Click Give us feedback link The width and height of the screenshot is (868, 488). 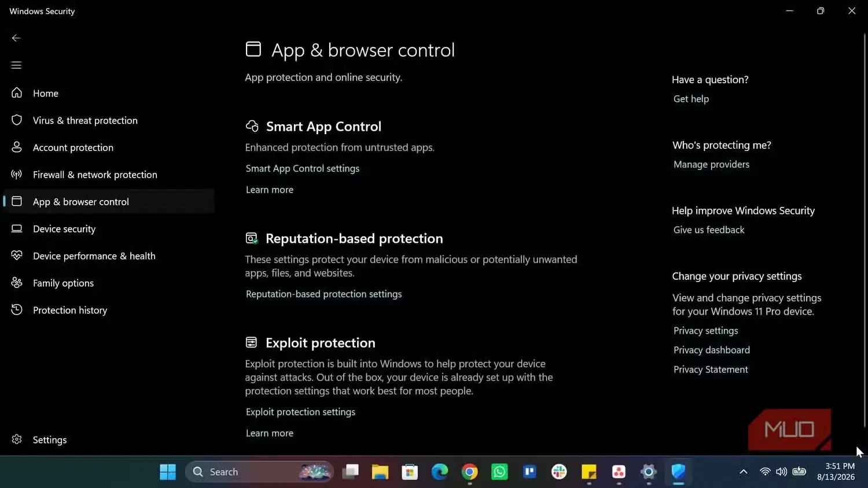[x=709, y=230]
